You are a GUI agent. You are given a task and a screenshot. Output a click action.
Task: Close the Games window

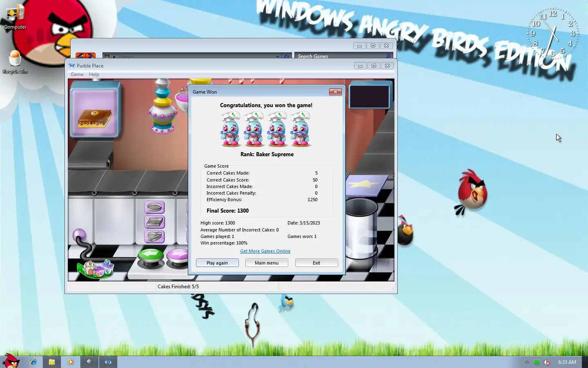(x=386, y=46)
